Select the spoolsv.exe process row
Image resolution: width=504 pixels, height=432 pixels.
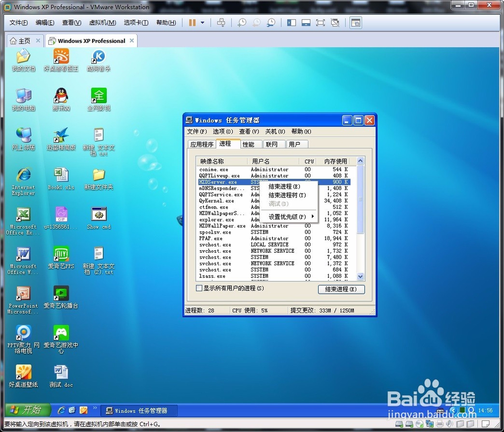pyautogui.click(x=273, y=232)
